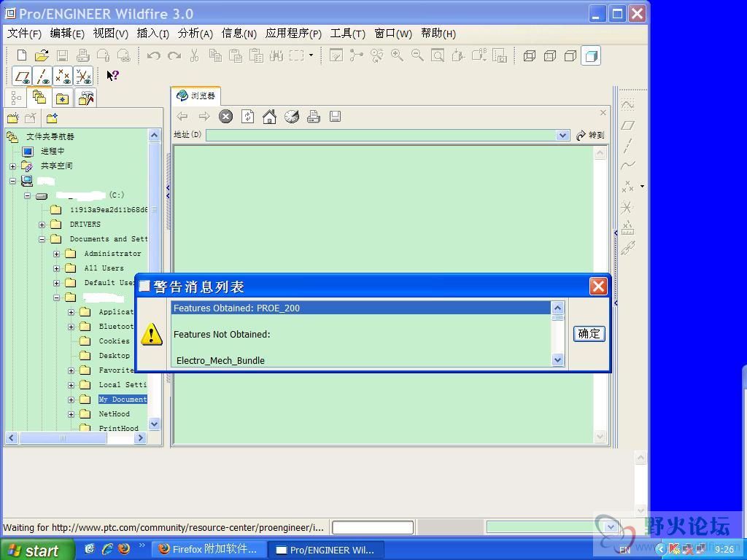Viewport: 747px width, 560px height.
Task: Toggle datum points display
Action: click(x=63, y=76)
